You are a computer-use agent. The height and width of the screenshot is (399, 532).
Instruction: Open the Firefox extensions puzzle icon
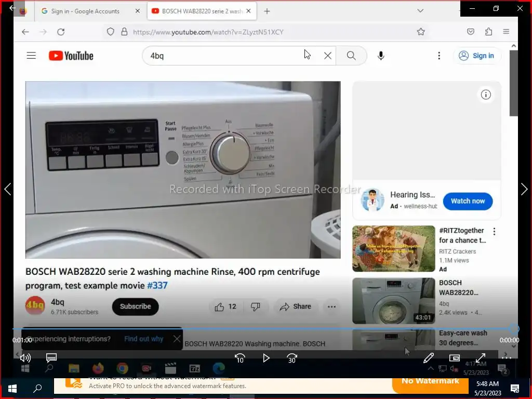488,32
